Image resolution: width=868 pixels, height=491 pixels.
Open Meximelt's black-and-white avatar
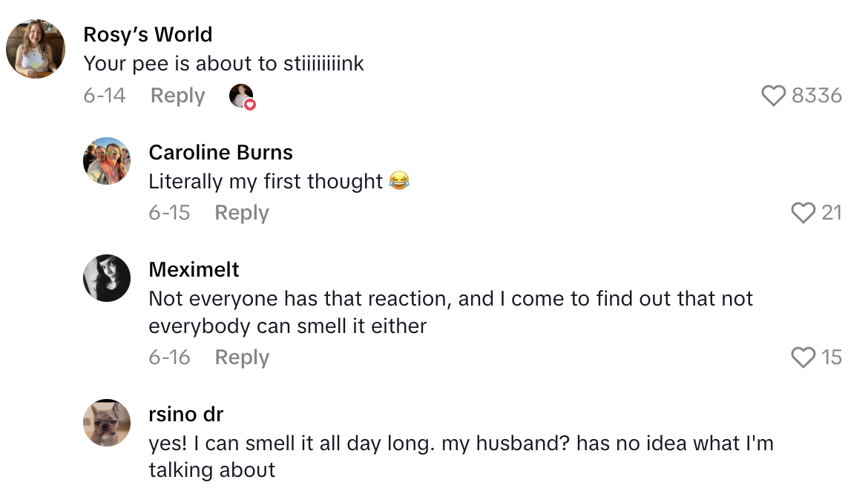[x=107, y=278]
